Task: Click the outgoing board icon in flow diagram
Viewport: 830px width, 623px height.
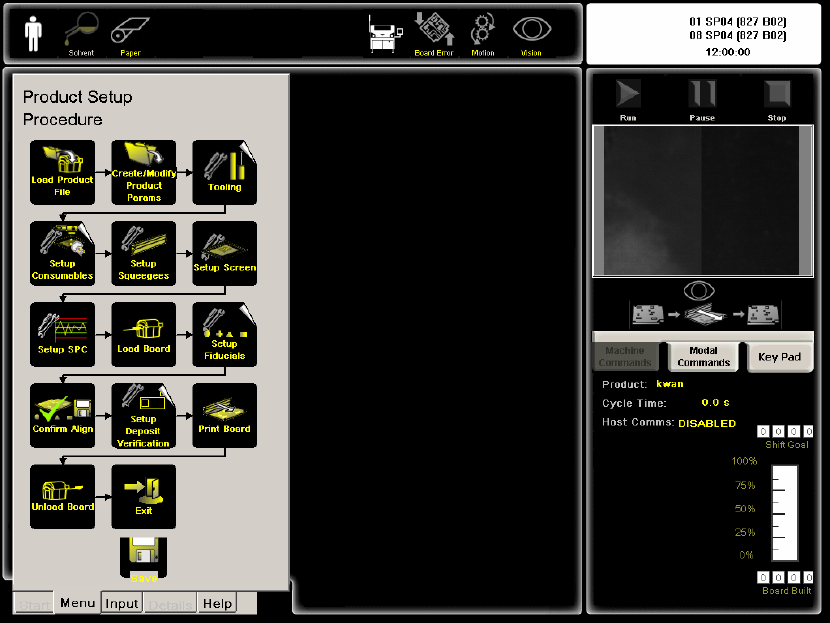Action: pyautogui.click(x=763, y=314)
